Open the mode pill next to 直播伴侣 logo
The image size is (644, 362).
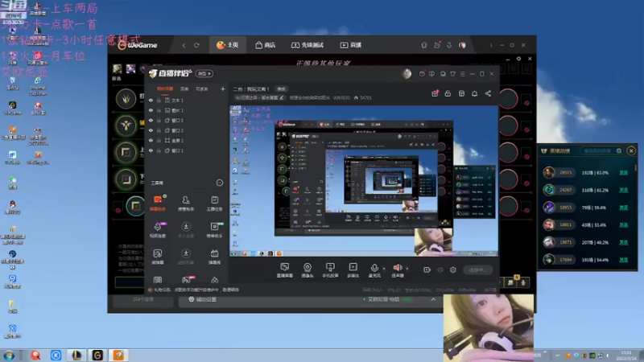(x=204, y=73)
